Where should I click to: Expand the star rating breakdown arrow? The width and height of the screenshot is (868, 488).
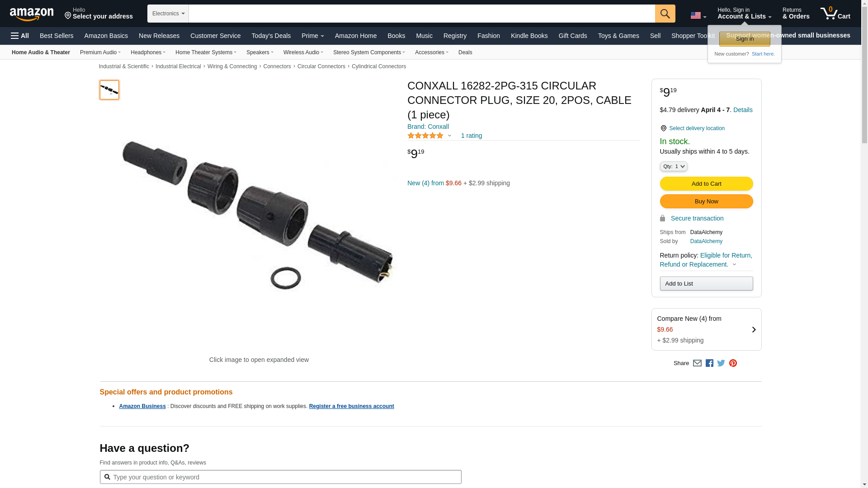coord(449,136)
